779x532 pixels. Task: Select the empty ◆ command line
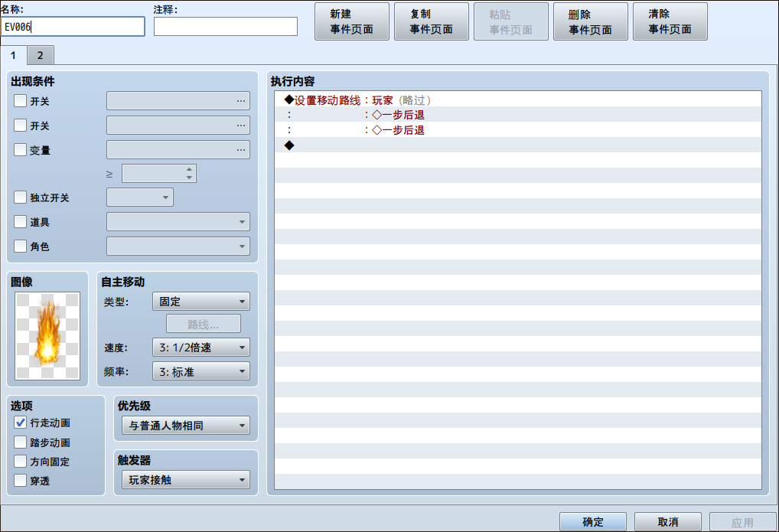518,145
